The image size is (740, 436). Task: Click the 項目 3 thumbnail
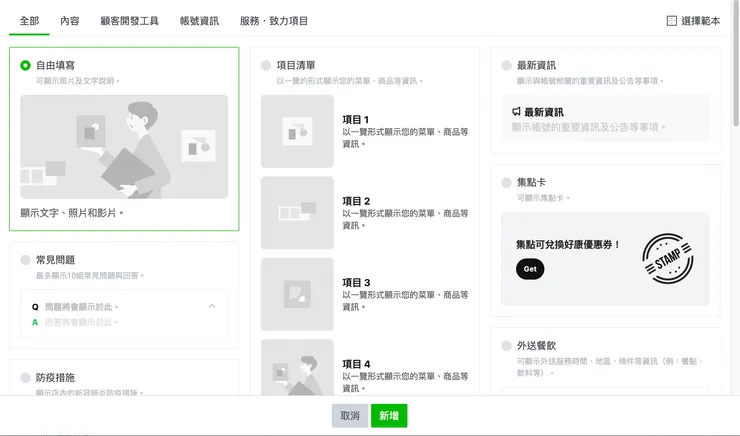297,294
